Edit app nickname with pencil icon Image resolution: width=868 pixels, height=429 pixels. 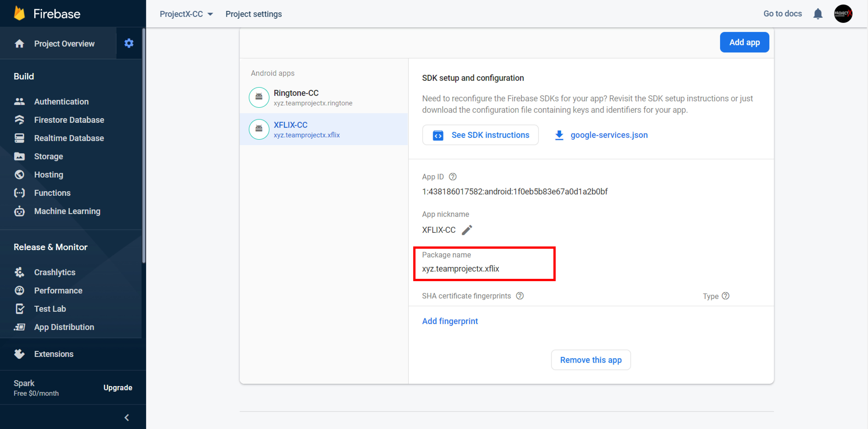pos(467,230)
